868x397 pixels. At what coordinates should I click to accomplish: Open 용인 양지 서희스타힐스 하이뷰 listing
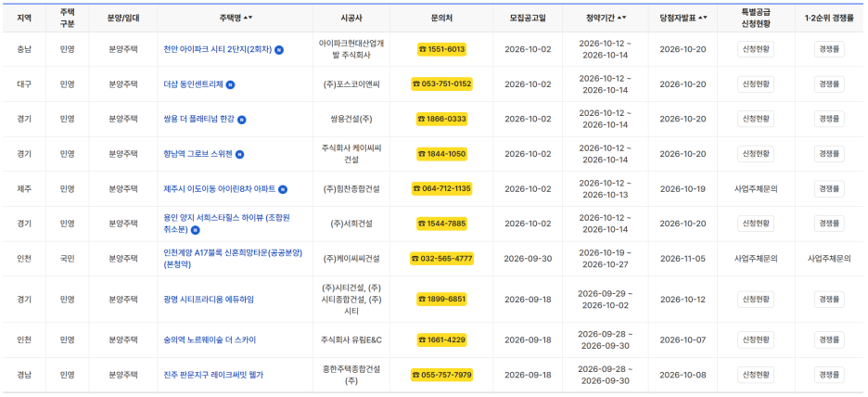(226, 224)
